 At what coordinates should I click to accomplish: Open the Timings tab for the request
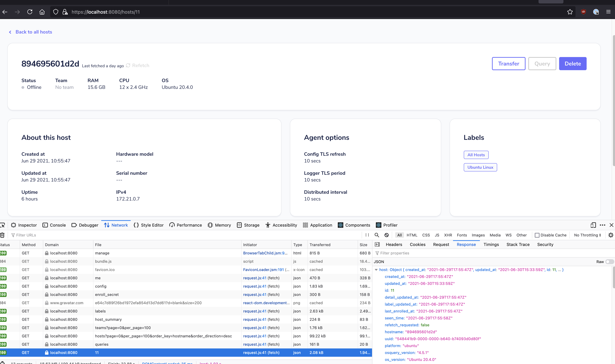[491, 244]
